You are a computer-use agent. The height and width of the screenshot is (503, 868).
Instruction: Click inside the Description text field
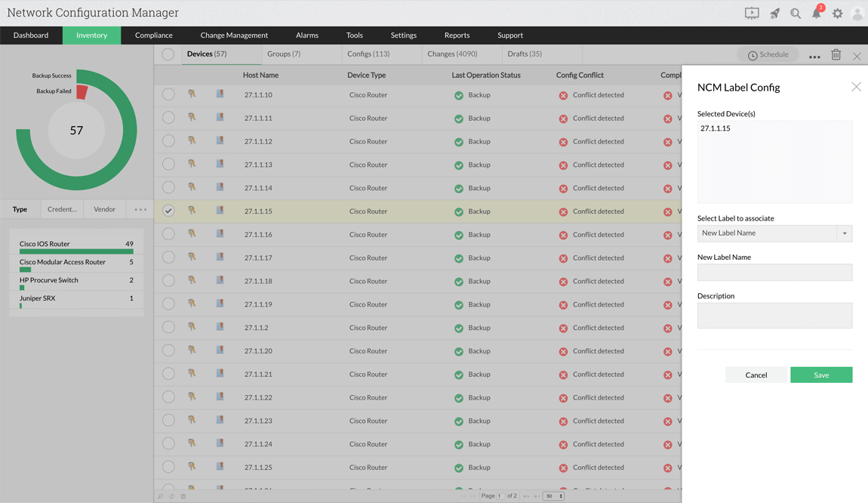[774, 315]
